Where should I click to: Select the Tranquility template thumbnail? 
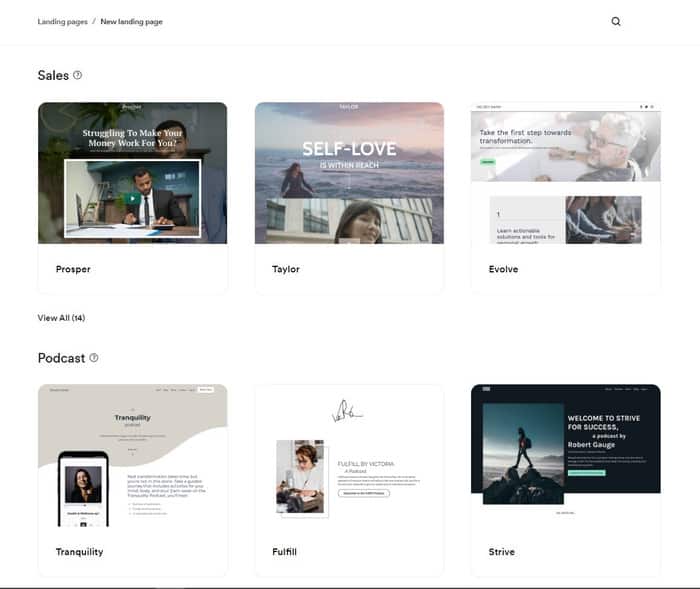click(133, 455)
